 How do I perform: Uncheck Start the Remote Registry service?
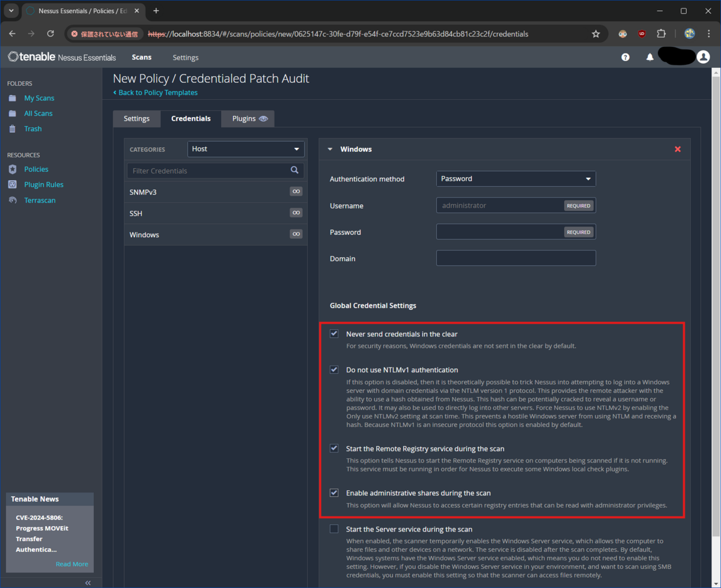[x=334, y=448]
